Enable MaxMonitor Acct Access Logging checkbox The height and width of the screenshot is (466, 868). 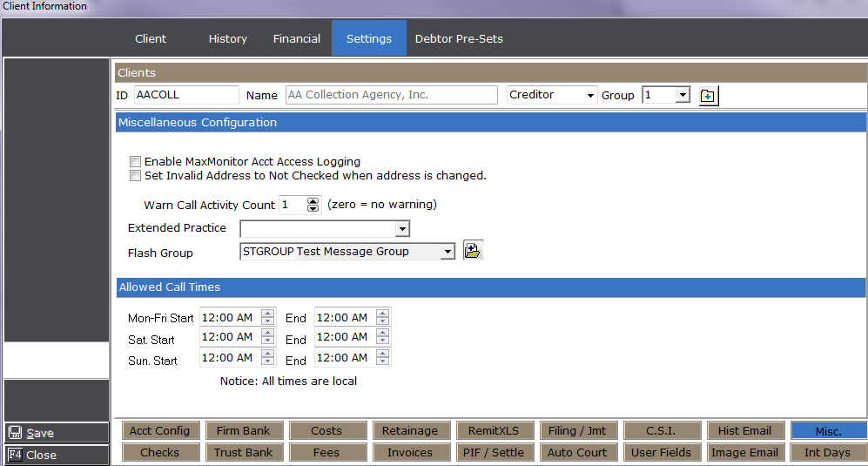[135, 161]
